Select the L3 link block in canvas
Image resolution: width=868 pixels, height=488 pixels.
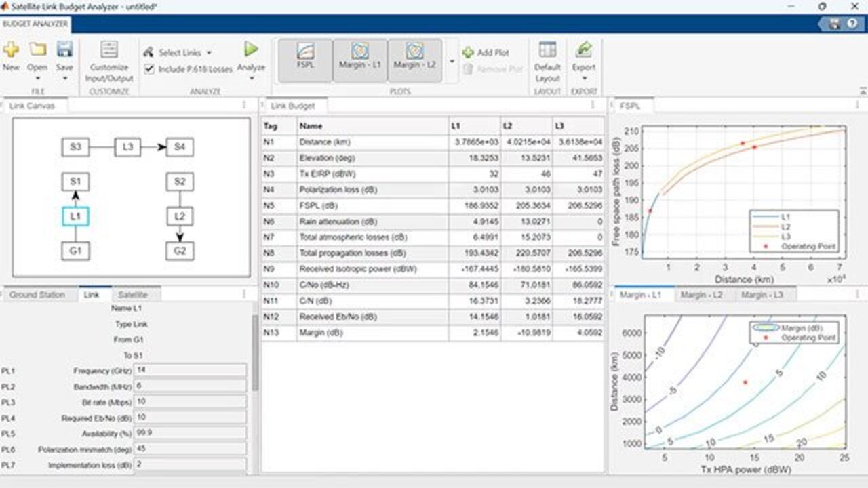click(x=127, y=147)
